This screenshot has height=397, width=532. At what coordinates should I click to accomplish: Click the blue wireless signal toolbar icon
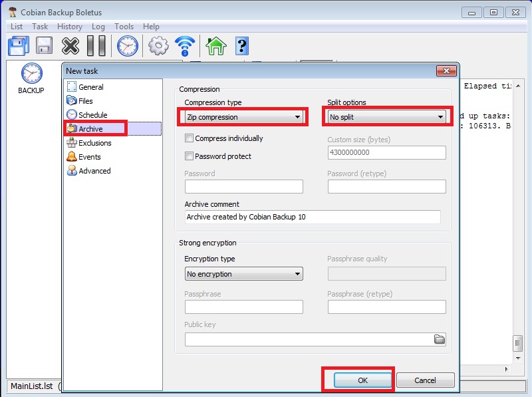click(x=185, y=46)
